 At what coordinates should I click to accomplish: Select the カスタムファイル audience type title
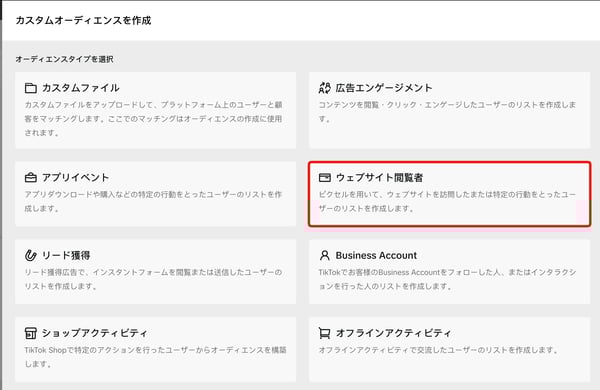point(81,88)
